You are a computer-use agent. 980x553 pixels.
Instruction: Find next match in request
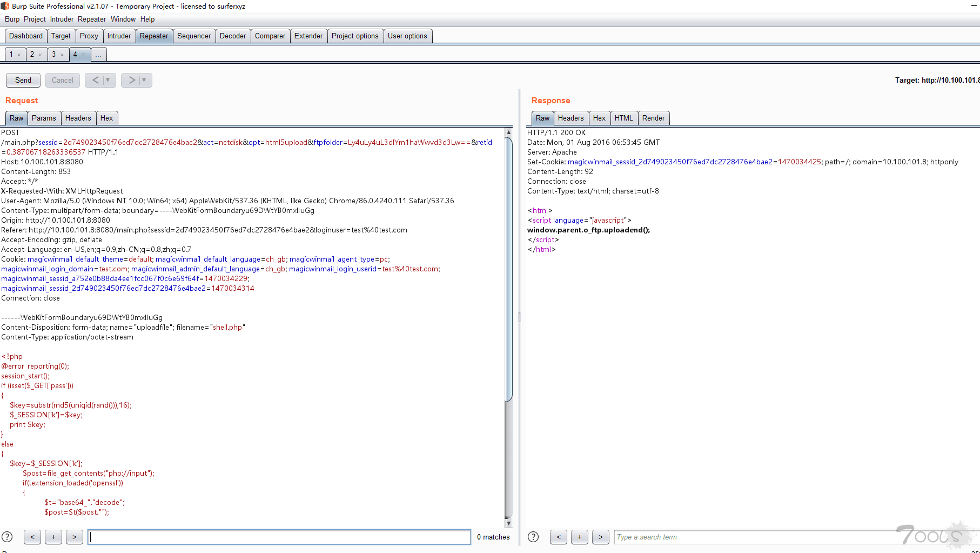tap(75, 537)
